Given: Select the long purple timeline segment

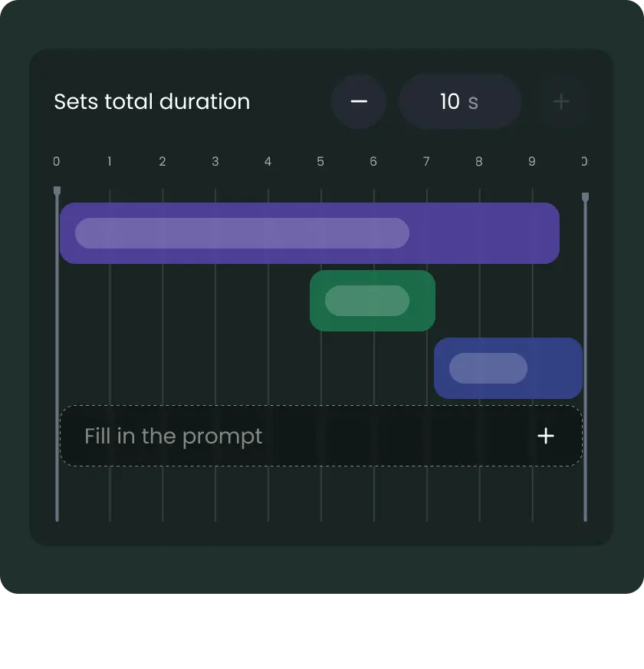Looking at the screenshot, I should (x=483, y=233).
